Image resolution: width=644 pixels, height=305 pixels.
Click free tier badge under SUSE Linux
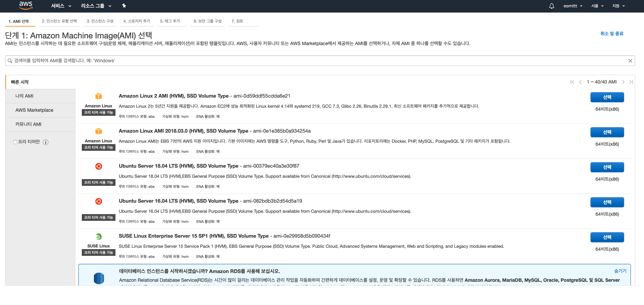(99, 252)
